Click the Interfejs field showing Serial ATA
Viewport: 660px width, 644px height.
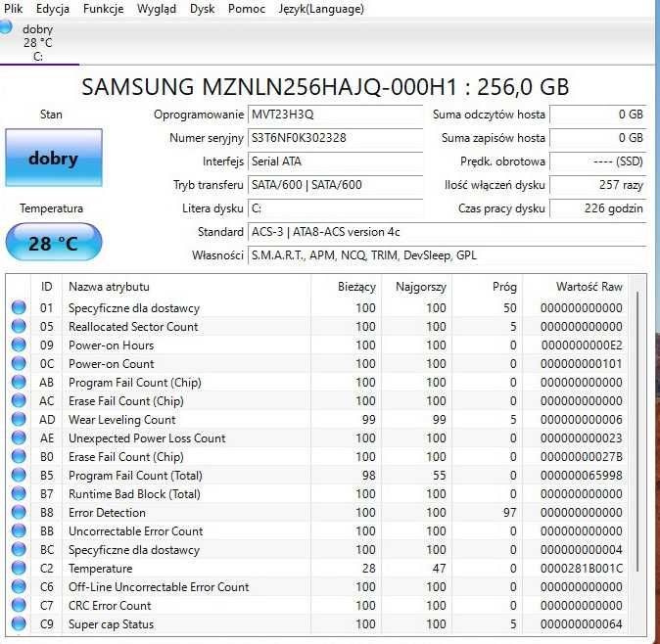336,161
